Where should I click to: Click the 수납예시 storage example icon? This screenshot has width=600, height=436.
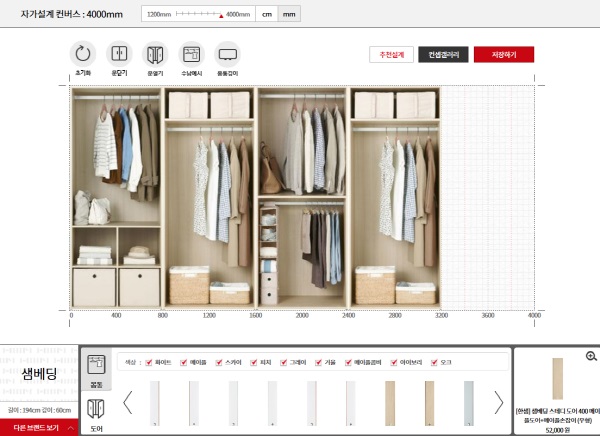(191, 54)
